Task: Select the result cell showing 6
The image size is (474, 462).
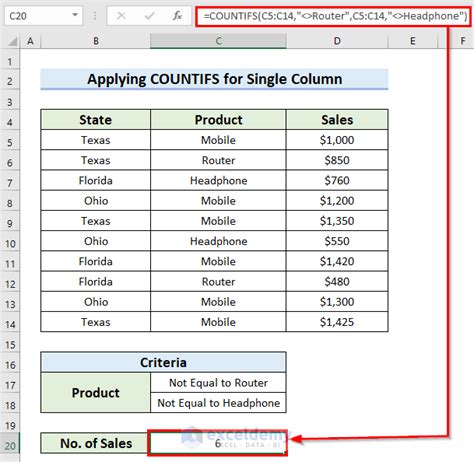Action: click(x=218, y=443)
